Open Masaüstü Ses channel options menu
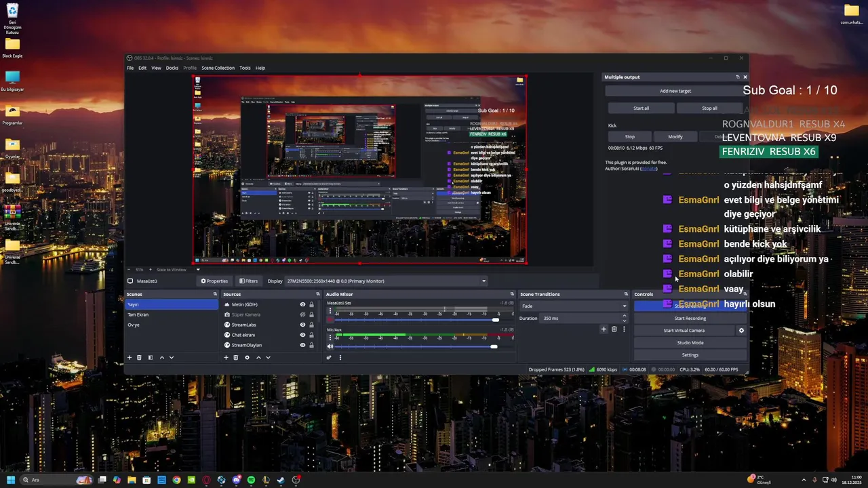868x488 pixels. (x=330, y=311)
